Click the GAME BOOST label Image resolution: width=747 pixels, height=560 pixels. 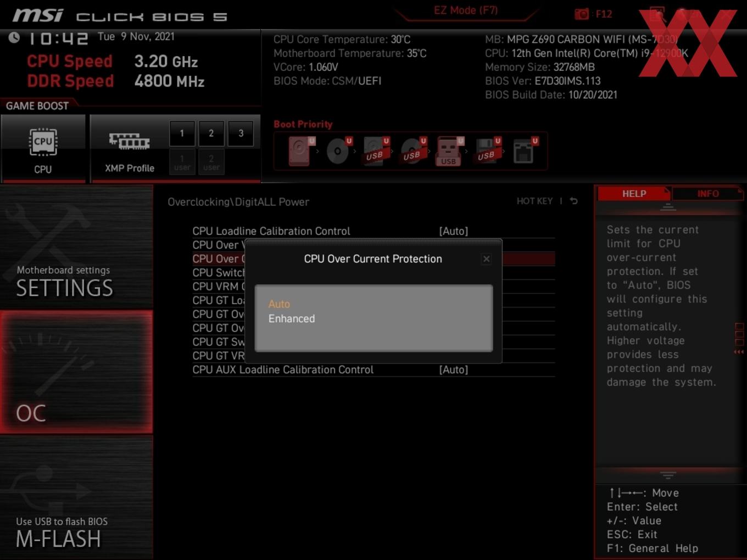click(x=37, y=106)
